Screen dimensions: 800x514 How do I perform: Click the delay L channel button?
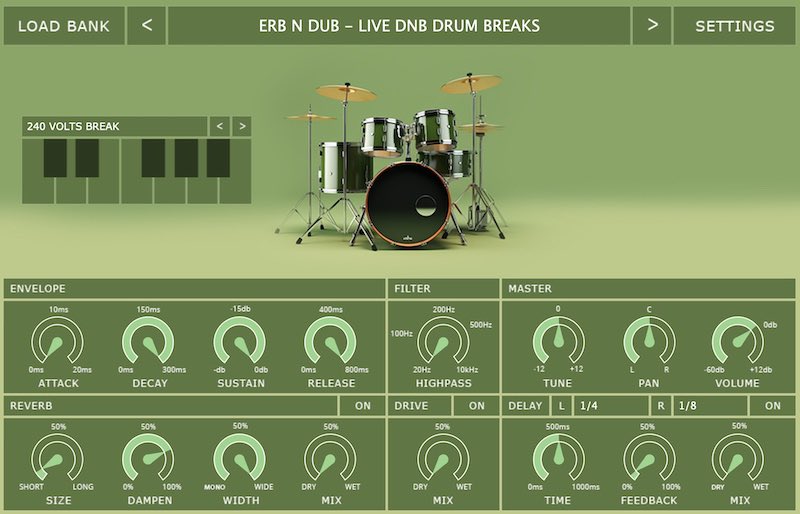click(x=561, y=406)
